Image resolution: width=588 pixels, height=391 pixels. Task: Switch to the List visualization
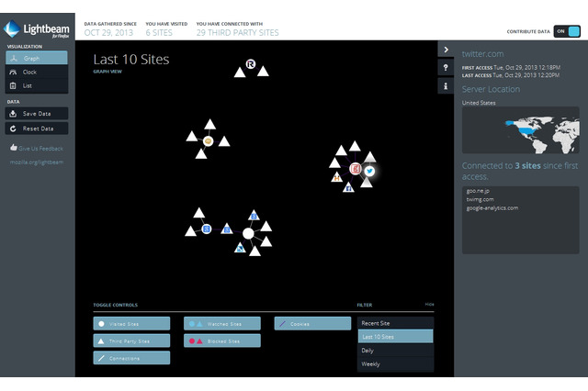pyautogui.click(x=33, y=85)
